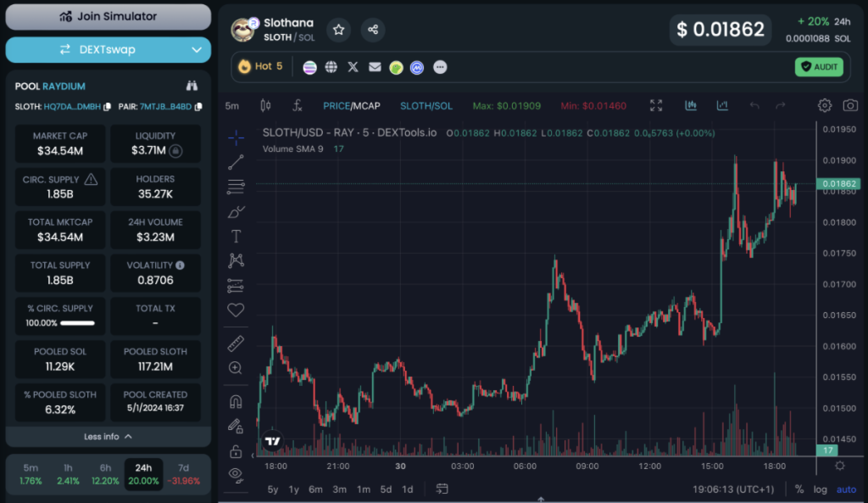Toggle lock all drawing tools
Image resolution: width=868 pixels, height=503 pixels.
(x=236, y=451)
